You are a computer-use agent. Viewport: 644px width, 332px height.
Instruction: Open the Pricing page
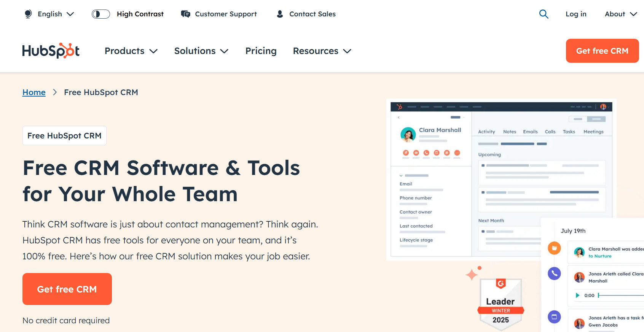pos(261,51)
